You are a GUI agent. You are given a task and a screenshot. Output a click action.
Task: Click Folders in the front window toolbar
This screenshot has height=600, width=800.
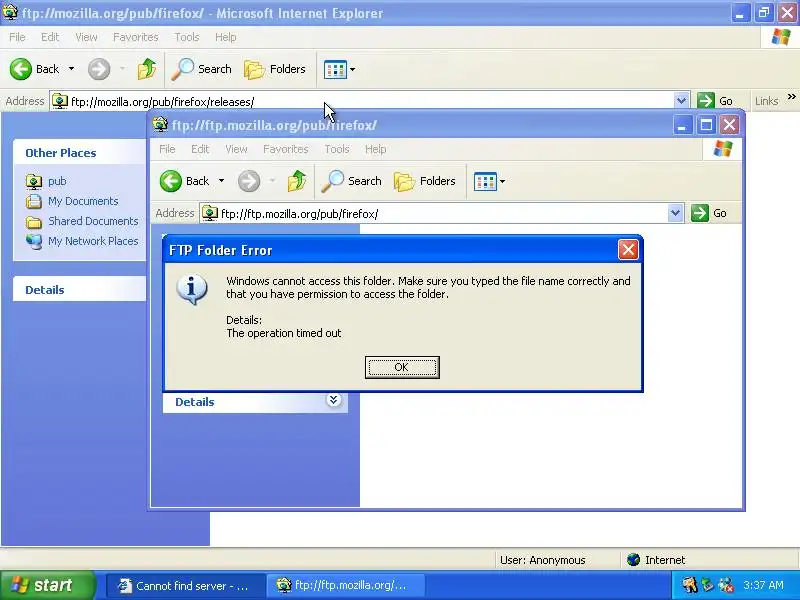click(x=424, y=181)
